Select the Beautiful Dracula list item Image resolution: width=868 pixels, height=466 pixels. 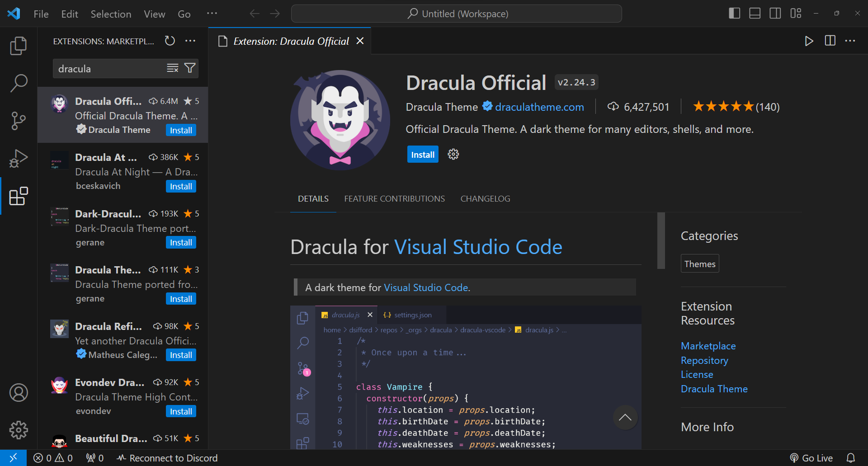(123, 438)
